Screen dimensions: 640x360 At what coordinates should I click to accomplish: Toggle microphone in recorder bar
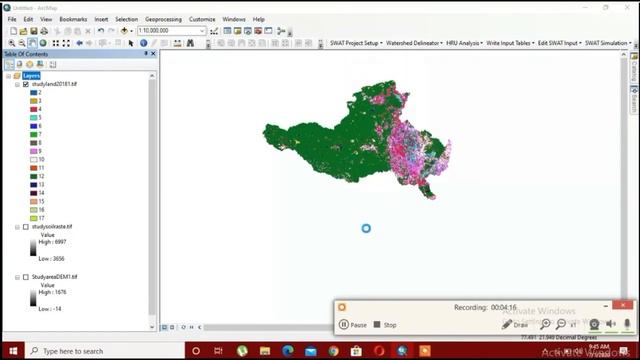point(627,324)
